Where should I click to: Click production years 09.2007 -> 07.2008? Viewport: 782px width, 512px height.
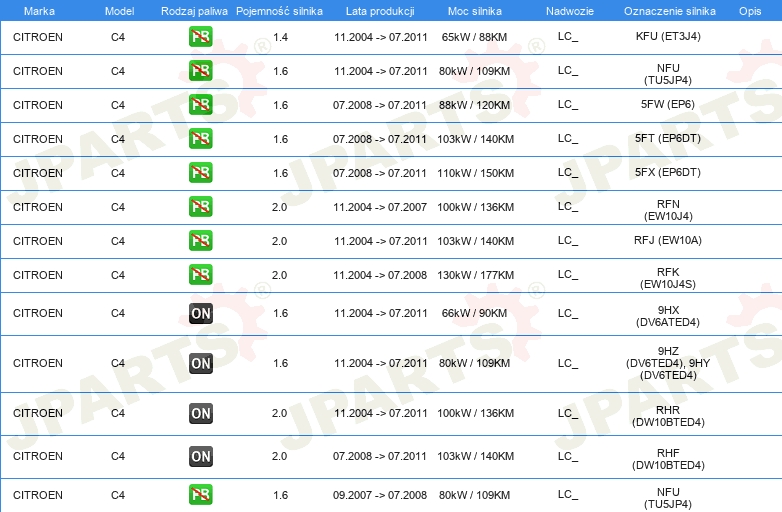pyautogui.click(x=380, y=495)
